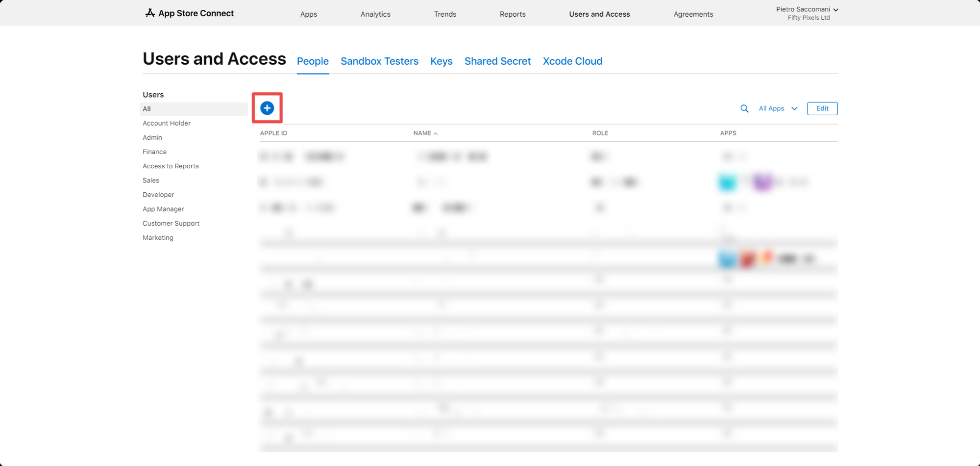Filter users by Developer role
980x466 pixels.
158,194
